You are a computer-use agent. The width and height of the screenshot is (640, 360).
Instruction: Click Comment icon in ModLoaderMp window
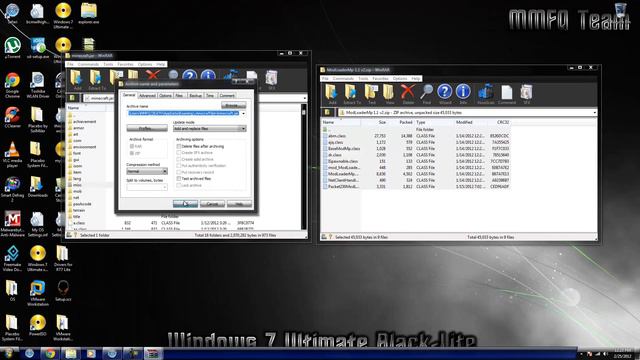pos(507,93)
